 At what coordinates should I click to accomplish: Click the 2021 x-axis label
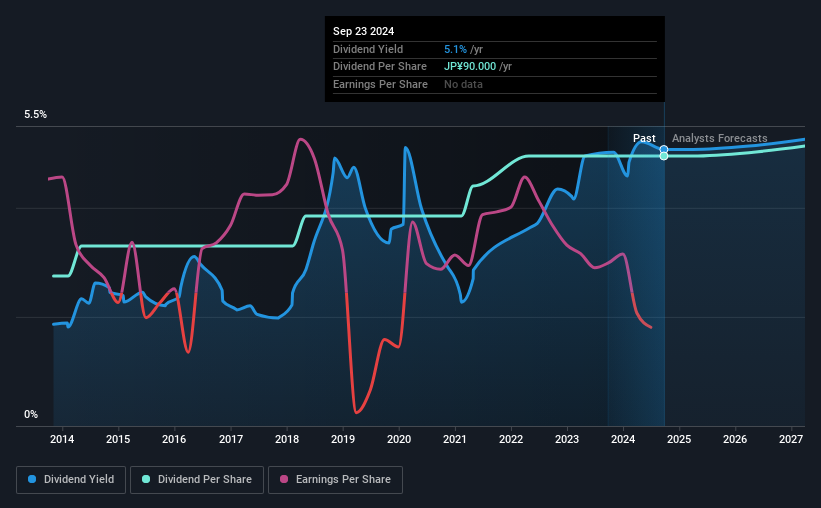(x=454, y=439)
